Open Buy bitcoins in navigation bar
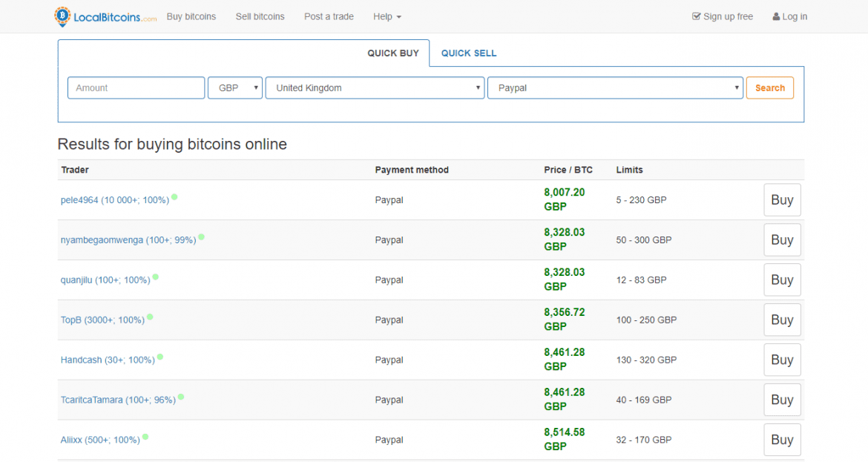The height and width of the screenshot is (462, 868). (x=191, y=16)
